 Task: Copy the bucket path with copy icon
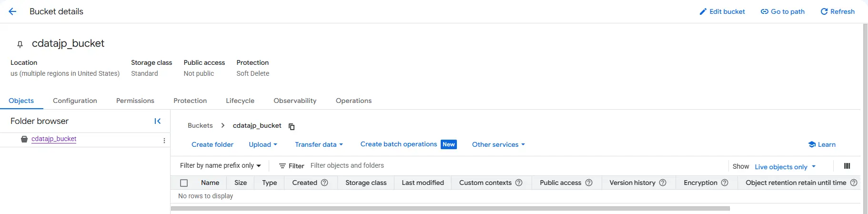click(x=292, y=127)
